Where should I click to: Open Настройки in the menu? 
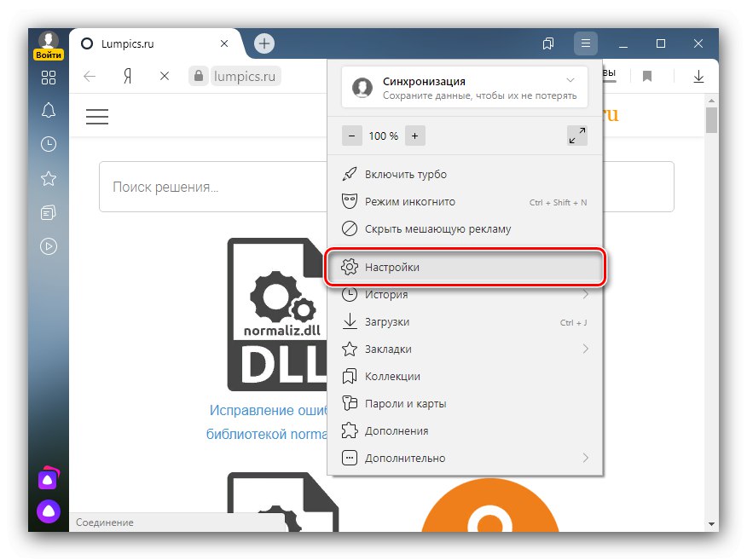pyautogui.click(x=465, y=267)
